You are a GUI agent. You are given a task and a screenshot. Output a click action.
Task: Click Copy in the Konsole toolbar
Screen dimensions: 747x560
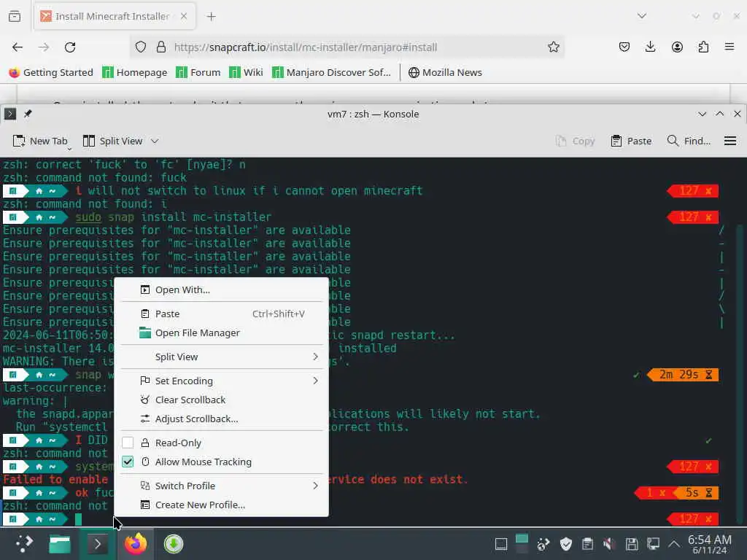coord(576,141)
